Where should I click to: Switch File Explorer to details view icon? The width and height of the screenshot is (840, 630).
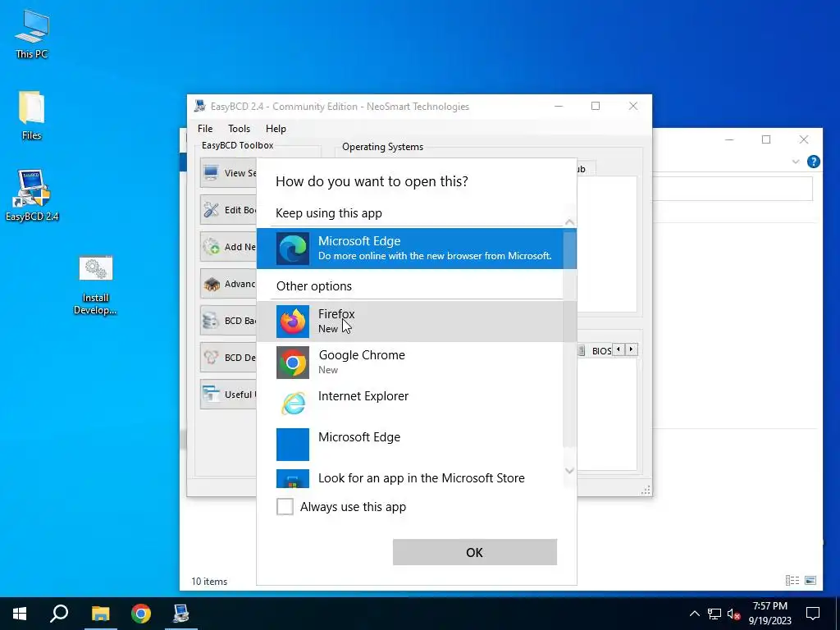coord(792,580)
